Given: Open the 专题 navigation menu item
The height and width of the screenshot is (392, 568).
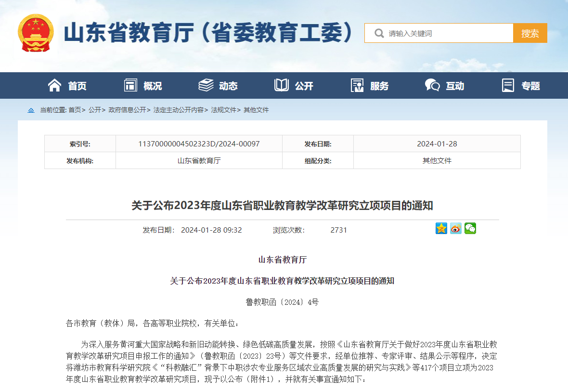Looking at the screenshot, I should tap(530, 86).
